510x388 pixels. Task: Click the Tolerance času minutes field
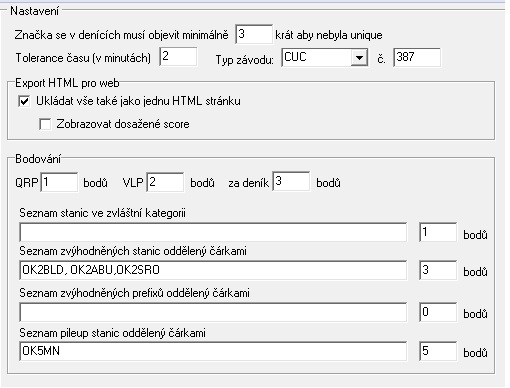pos(178,56)
